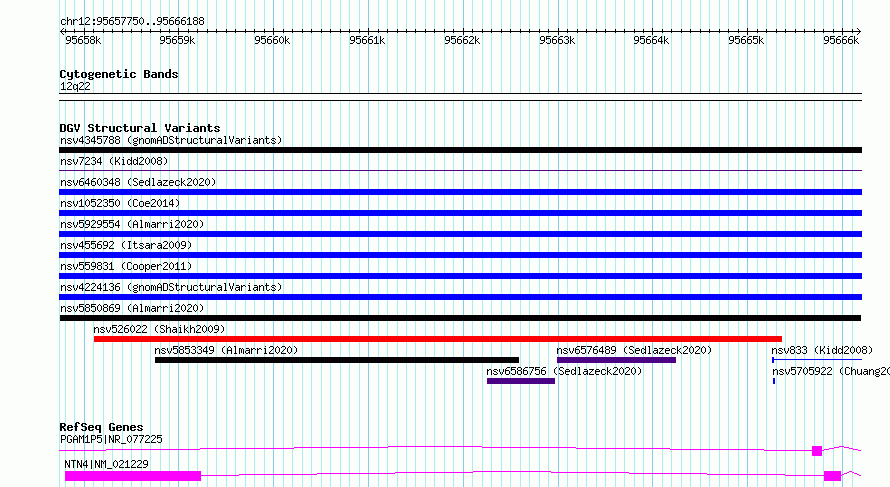Click the 95666k ruler tick label
Screen dimensions: 890x487
(841, 40)
